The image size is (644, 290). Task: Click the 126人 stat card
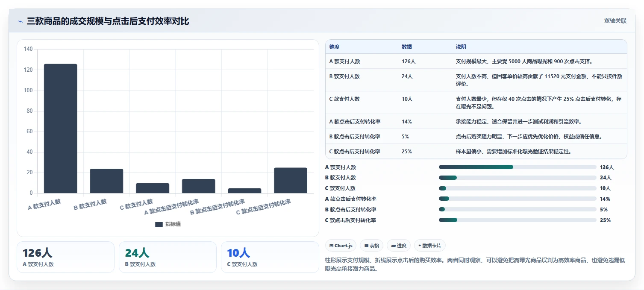pos(65,257)
